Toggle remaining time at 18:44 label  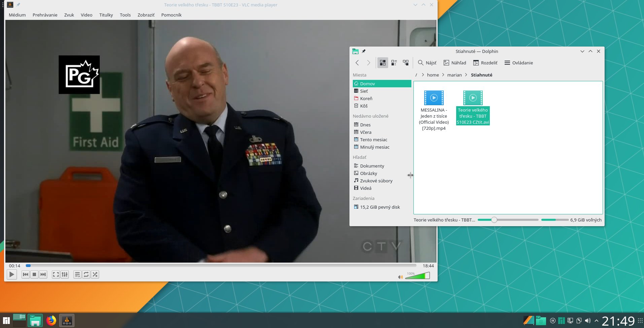pos(428,266)
